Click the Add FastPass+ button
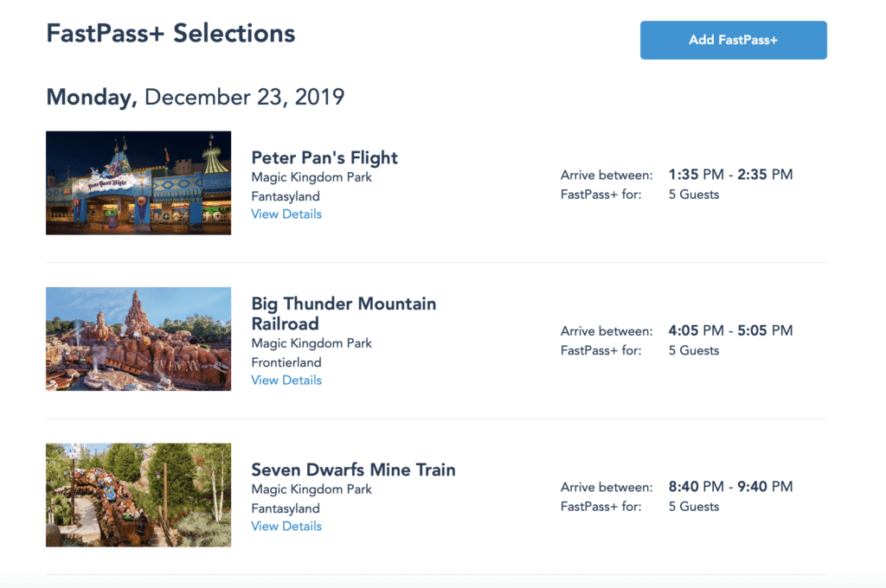Image resolution: width=886 pixels, height=588 pixels. pos(733,41)
